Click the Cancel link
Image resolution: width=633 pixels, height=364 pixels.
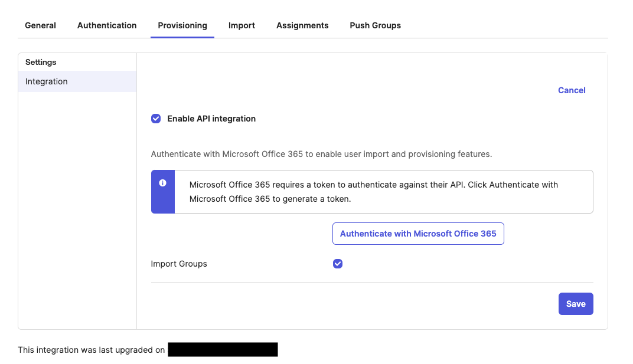(x=572, y=90)
